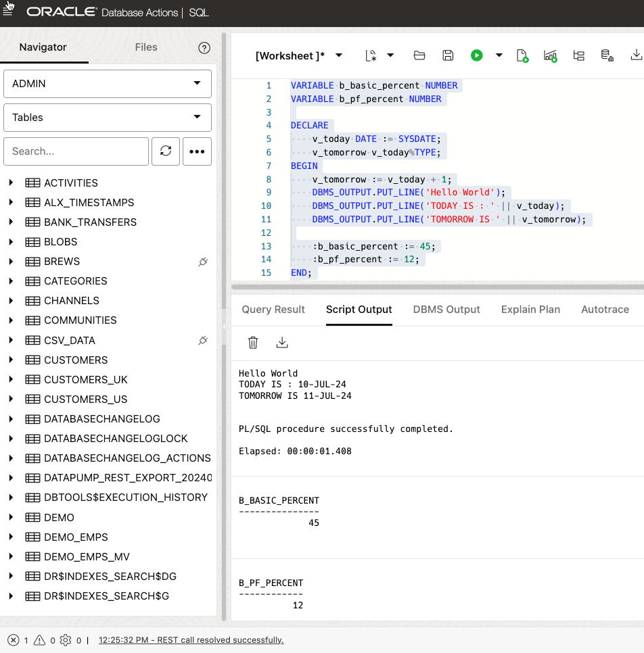Screen dimensions: 644x653
Task: Open the REST call resolved status link
Action: tap(191, 640)
